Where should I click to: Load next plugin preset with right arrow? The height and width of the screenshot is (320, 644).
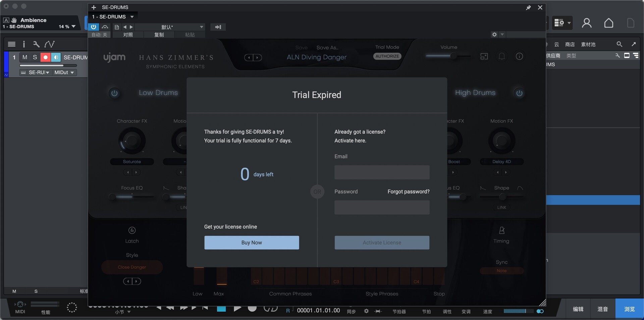(x=131, y=27)
